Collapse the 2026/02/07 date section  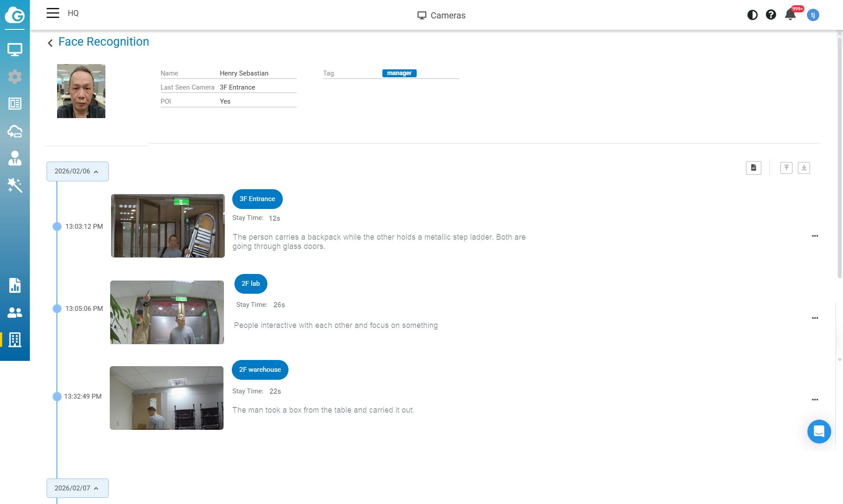(77, 488)
